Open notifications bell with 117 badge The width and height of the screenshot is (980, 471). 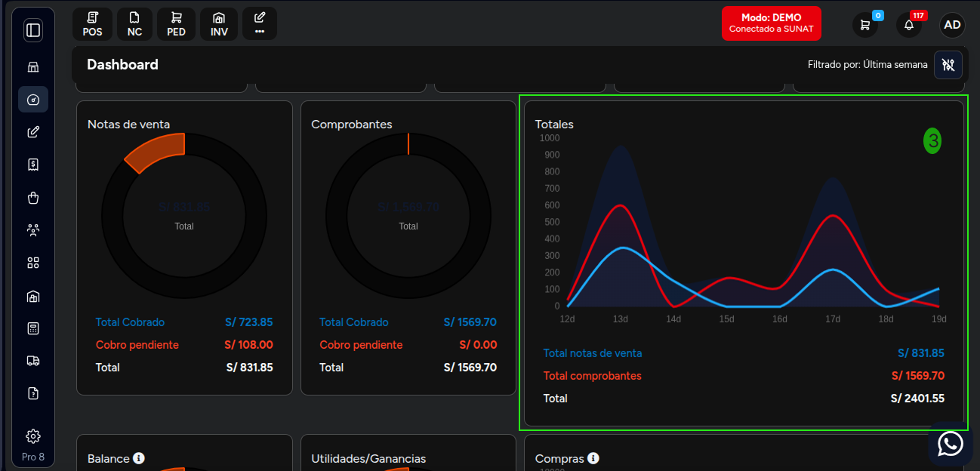tap(909, 24)
